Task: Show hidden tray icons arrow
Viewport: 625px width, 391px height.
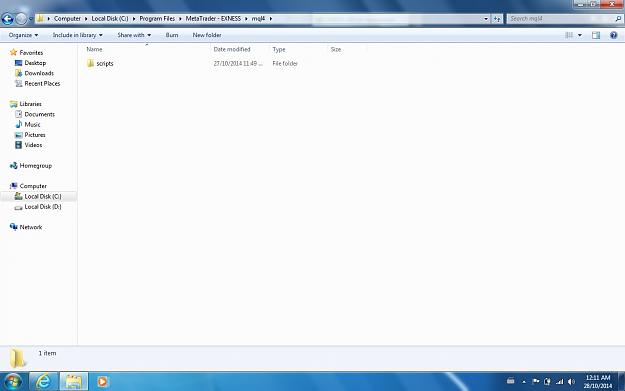Action: click(x=524, y=382)
